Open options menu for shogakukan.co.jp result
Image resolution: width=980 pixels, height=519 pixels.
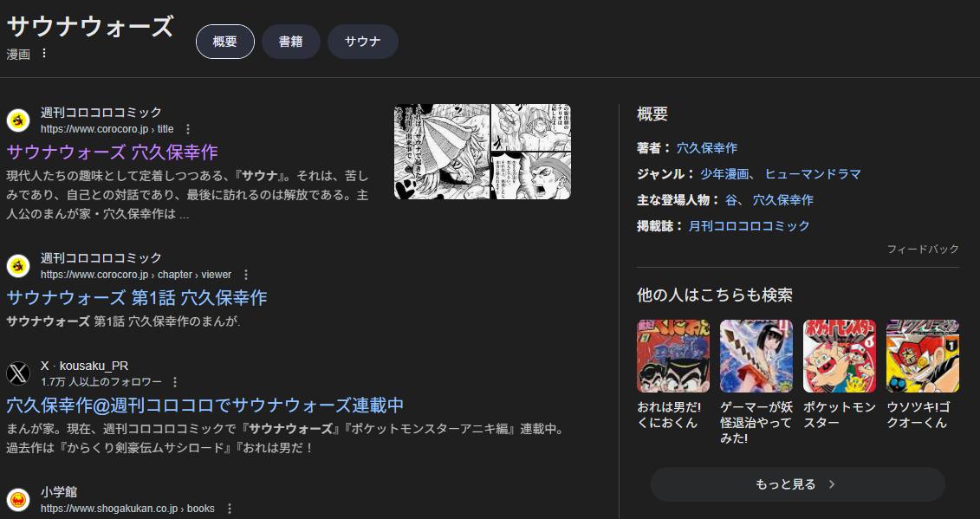pos(230,509)
